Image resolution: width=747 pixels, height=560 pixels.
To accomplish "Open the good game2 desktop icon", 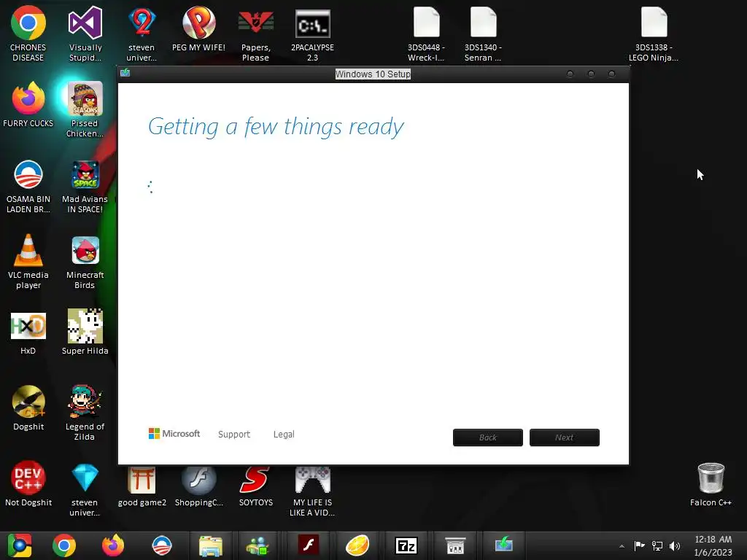I will tap(142, 480).
